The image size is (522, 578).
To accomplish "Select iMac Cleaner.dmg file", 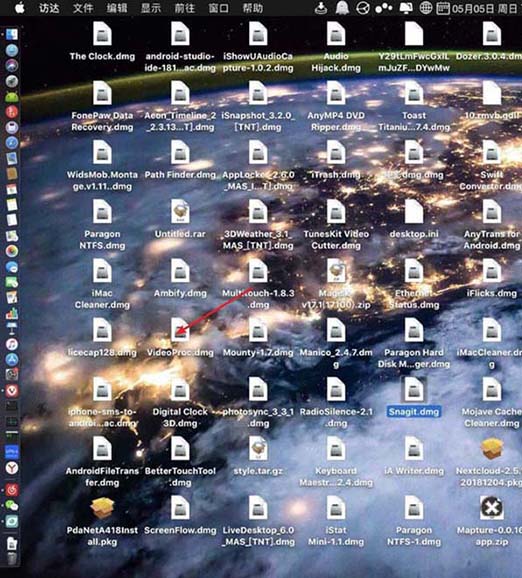I will click(x=102, y=271).
